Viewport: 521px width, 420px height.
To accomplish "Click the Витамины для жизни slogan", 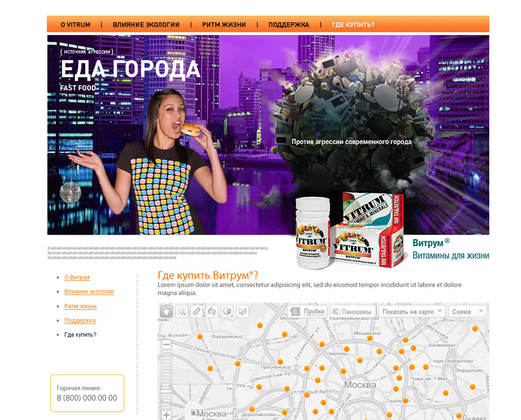I will pos(451,255).
